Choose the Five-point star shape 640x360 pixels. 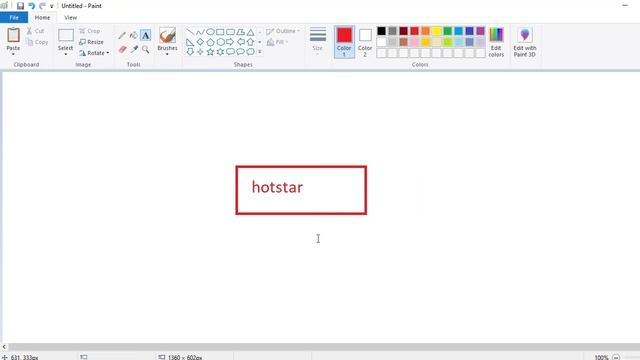point(210,52)
